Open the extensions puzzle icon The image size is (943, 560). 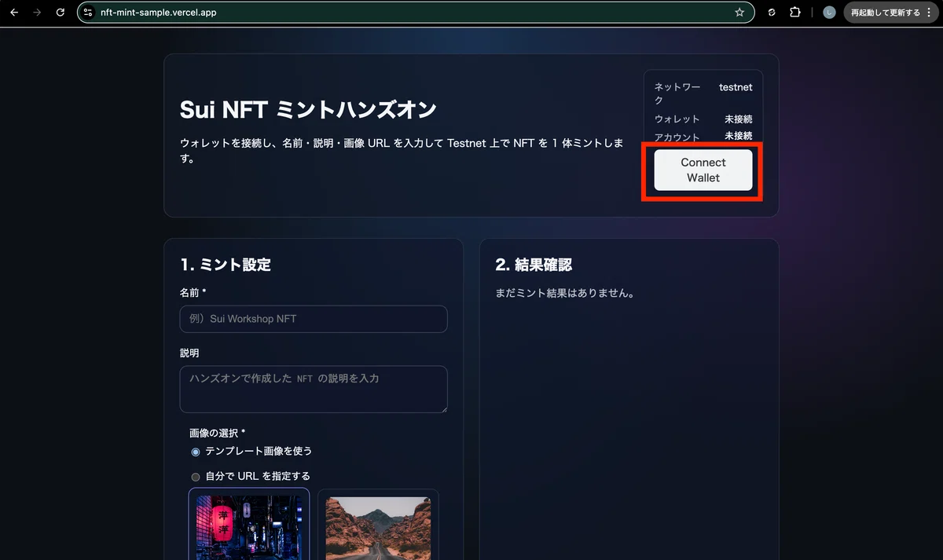click(x=795, y=13)
